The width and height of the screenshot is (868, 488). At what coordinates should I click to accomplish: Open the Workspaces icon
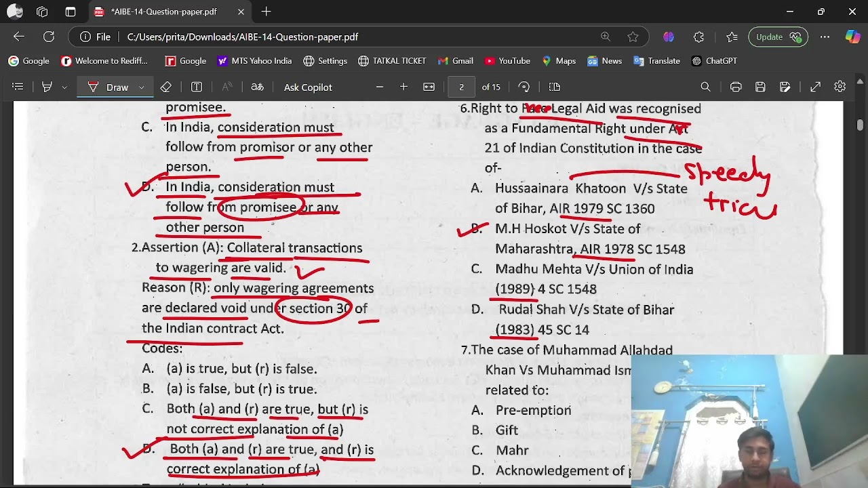(42, 12)
